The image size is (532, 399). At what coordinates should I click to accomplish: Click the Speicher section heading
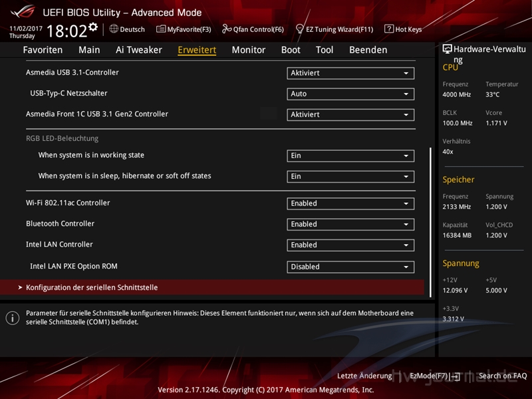tap(458, 180)
